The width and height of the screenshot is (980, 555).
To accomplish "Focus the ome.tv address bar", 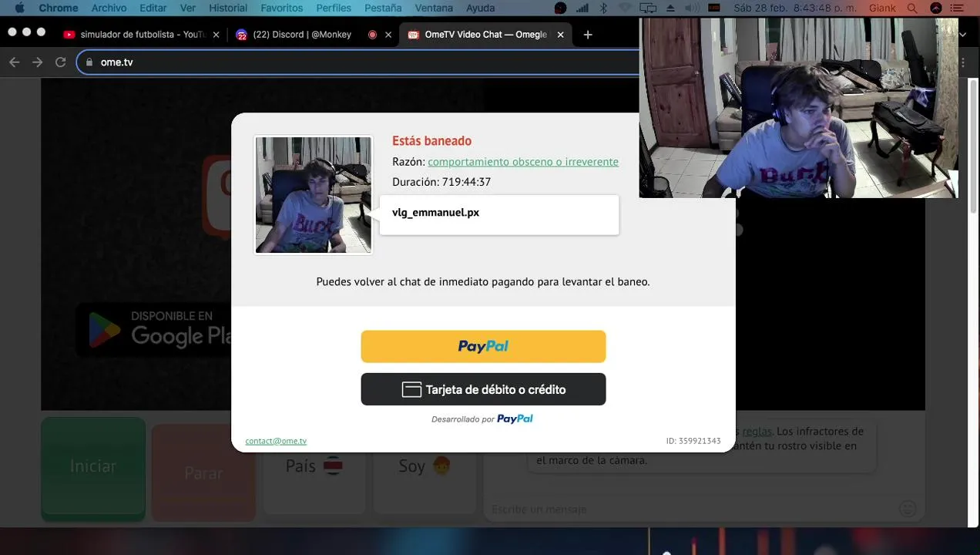I will (358, 62).
